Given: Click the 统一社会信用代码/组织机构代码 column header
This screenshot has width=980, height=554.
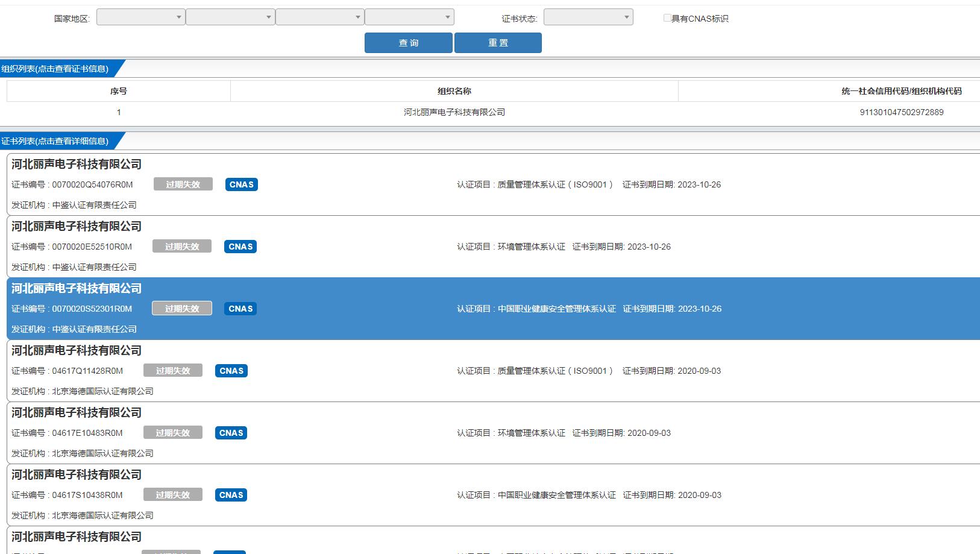Looking at the screenshot, I should [x=901, y=91].
